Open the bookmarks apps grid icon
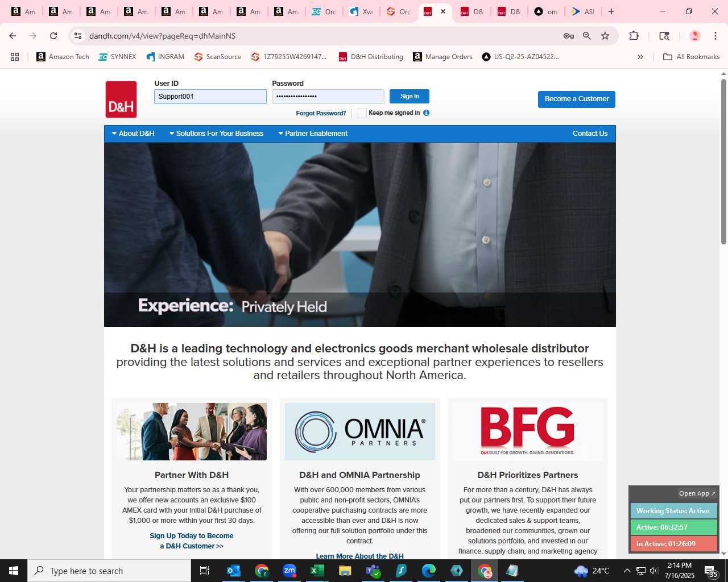Image resolution: width=728 pixels, height=582 pixels. click(15, 57)
